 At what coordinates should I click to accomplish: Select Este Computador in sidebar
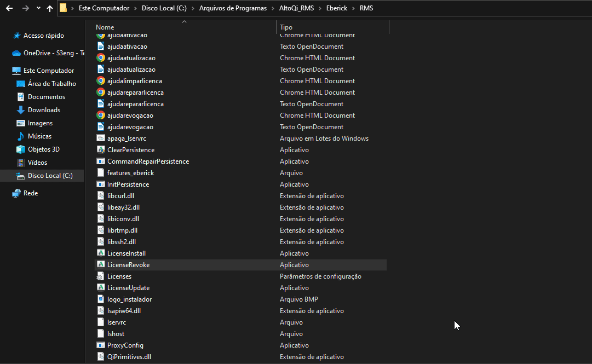tap(49, 71)
